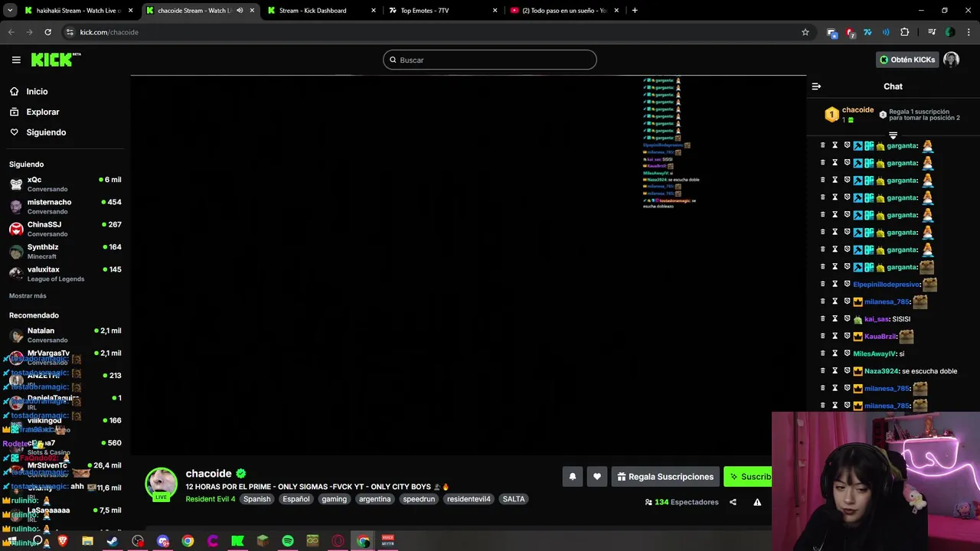Open Synthblz's Minecraft channel
This screenshot has height=551, width=980.
click(x=65, y=251)
